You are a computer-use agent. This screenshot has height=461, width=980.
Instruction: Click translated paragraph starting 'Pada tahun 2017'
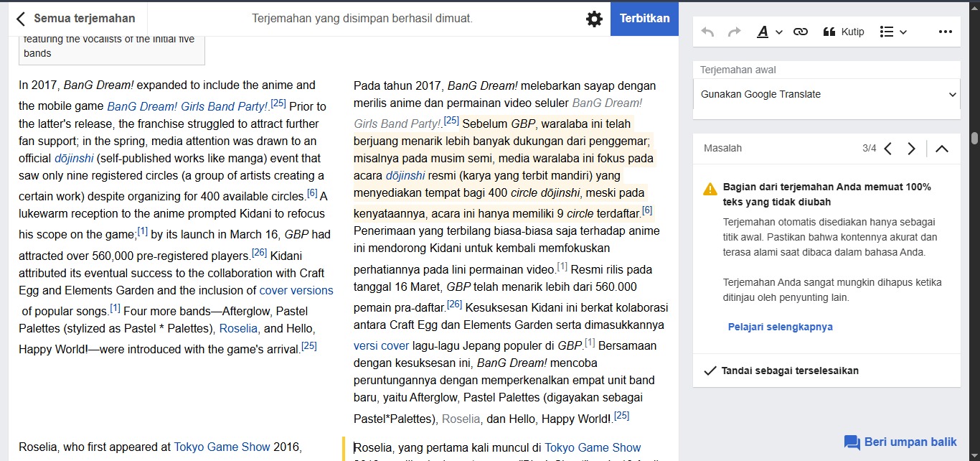(512, 252)
